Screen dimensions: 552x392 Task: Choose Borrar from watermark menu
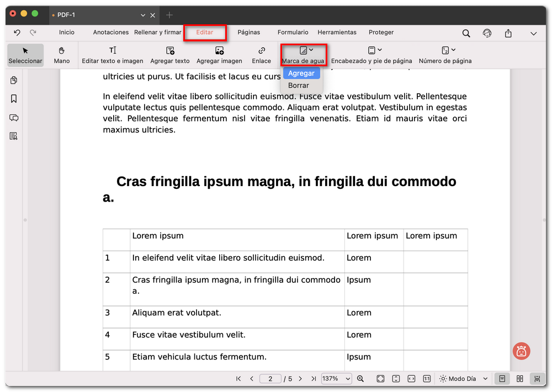coord(299,86)
